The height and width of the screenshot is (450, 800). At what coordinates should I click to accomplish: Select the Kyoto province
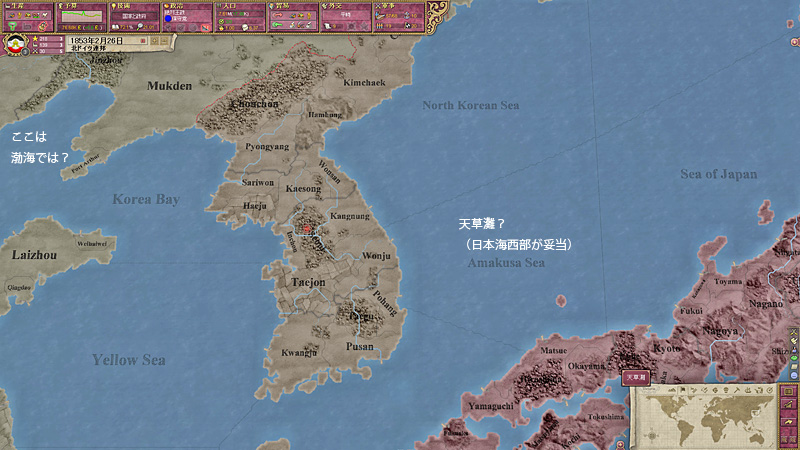[667, 348]
